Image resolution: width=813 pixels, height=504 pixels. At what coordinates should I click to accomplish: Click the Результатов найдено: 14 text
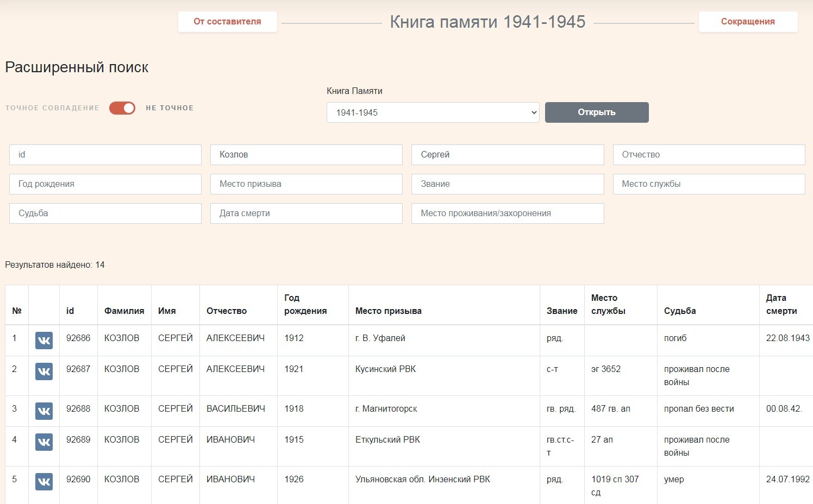55,265
